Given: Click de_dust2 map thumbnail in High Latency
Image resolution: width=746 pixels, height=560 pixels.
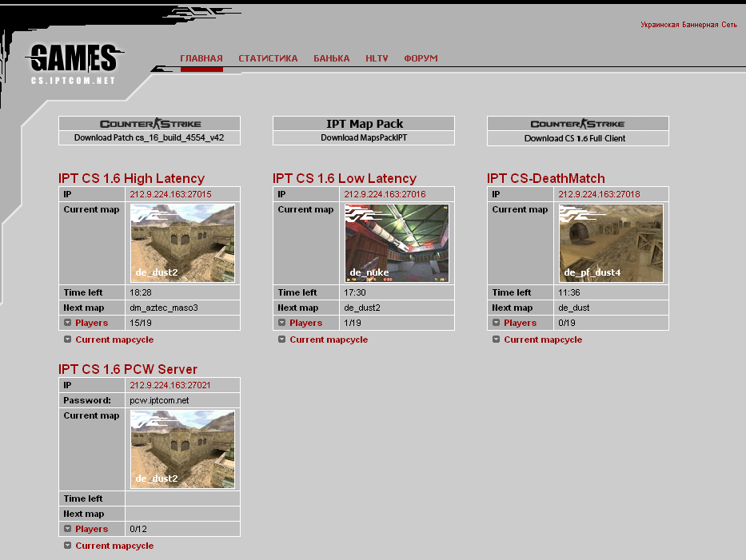Looking at the screenshot, I should coord(182,244).
